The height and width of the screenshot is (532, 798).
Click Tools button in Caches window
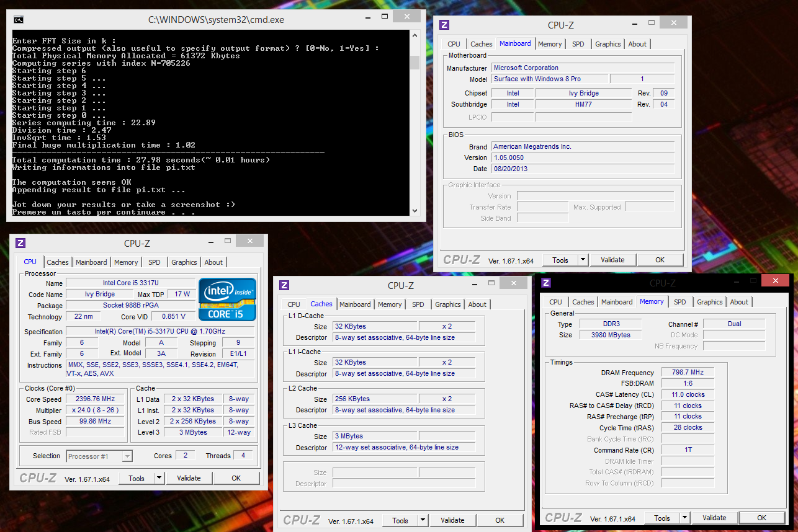click(400, 520)
